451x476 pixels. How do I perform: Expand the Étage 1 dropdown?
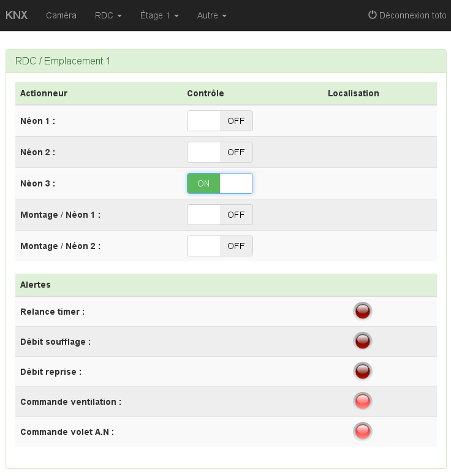(x=159, y=15)
